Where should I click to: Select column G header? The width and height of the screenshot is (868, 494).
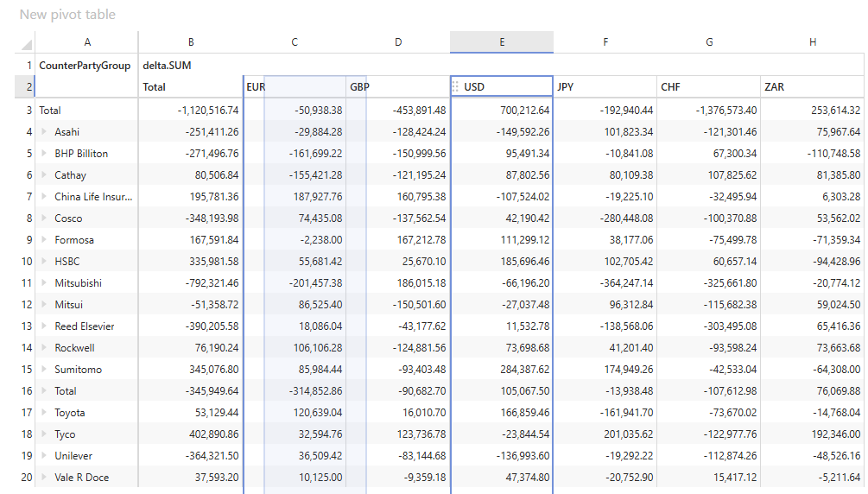coord(708,42)
